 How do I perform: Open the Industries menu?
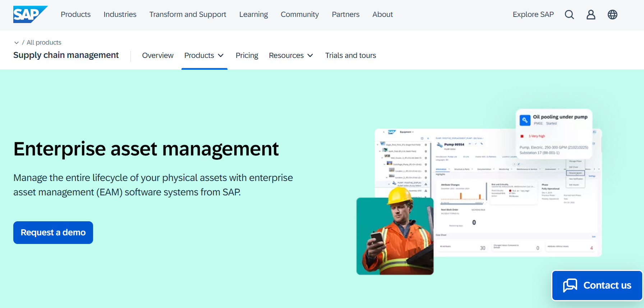(x=120, y=14)
